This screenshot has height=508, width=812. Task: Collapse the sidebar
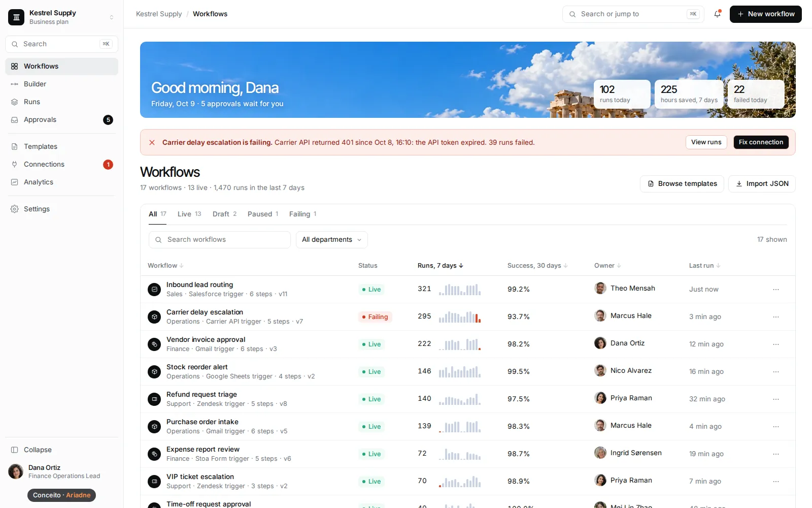61,450
